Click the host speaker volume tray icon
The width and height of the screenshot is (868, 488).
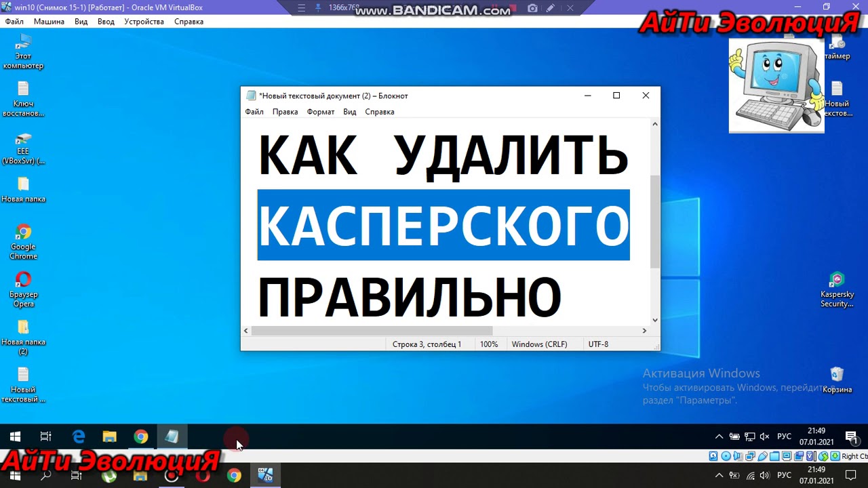(x=766, y=475)
